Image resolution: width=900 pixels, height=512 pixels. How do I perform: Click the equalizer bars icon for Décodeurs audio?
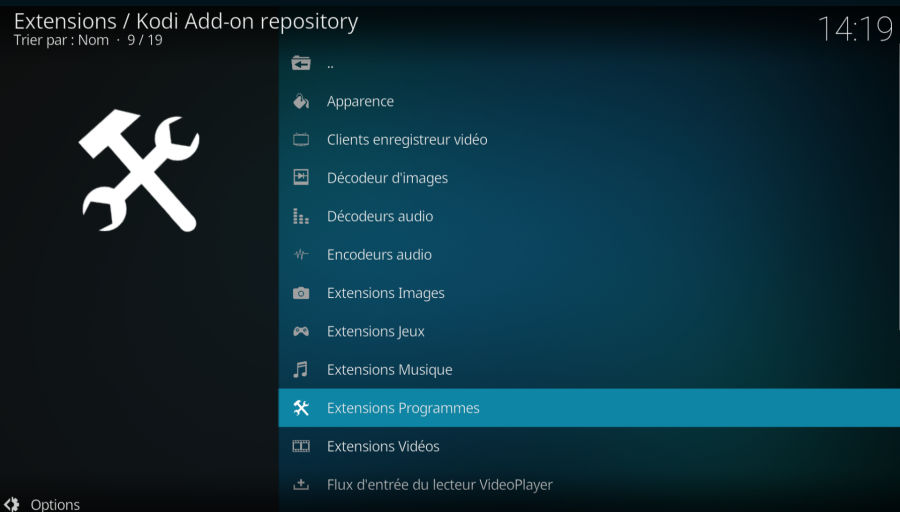point(301,216)
